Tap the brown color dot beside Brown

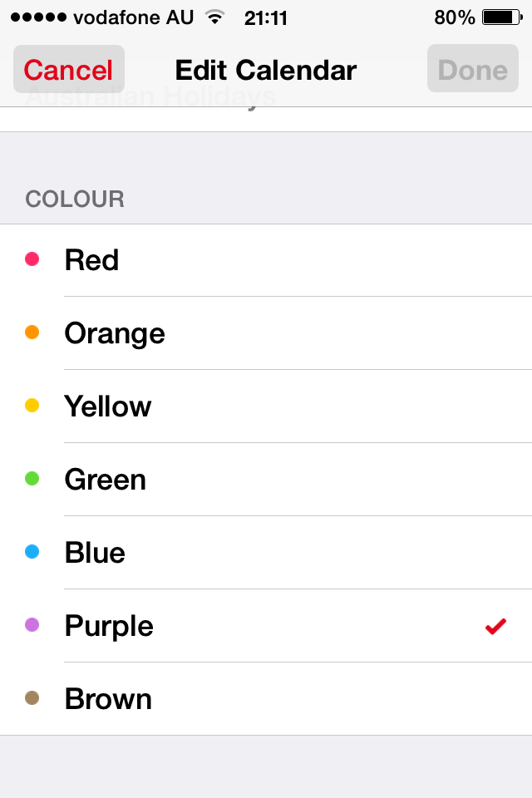(32, 698)
